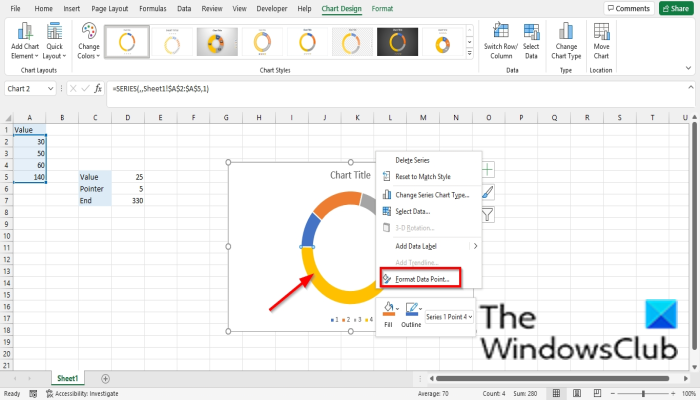Image resolution: width=700 pixels, height=400 pixels.
Task: Choose Select Data in context menu
Action: tap(429, 211)
